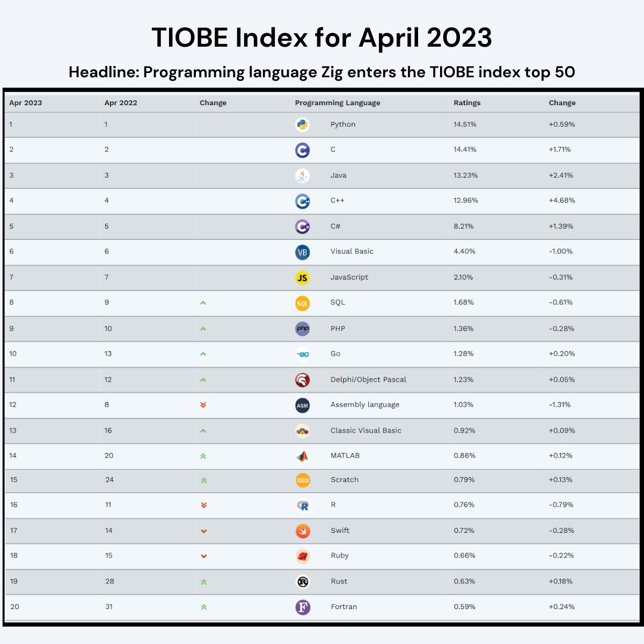Click the Apr 2023 column header
644x644 pixels.
tap(25, 103)
